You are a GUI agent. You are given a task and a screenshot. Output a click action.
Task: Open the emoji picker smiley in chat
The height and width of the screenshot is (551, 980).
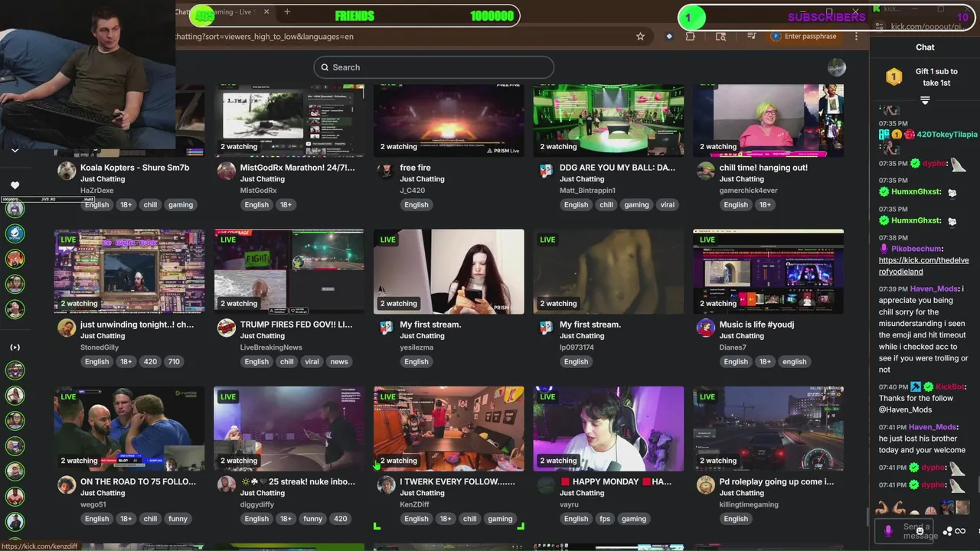coord(920,530)
